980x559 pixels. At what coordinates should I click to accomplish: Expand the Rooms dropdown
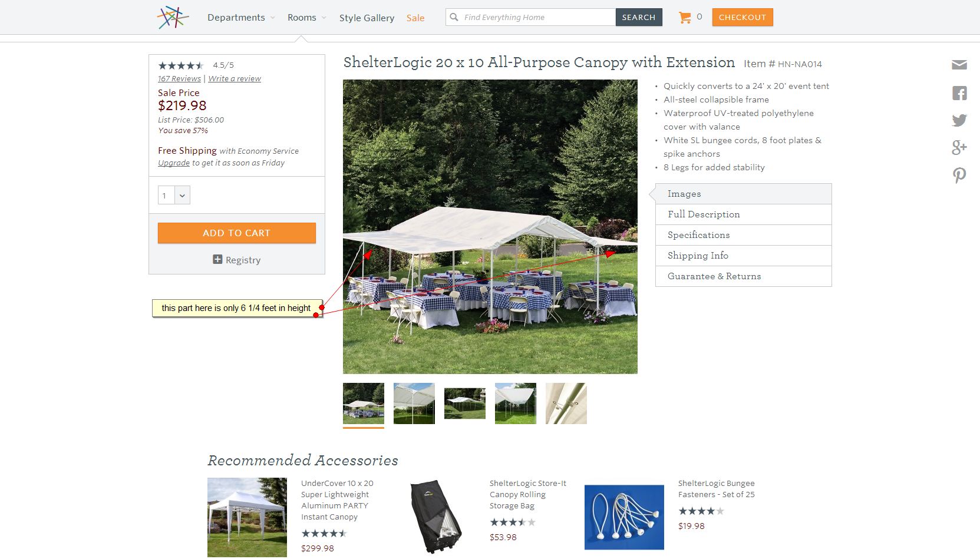(x=306, y=18)
